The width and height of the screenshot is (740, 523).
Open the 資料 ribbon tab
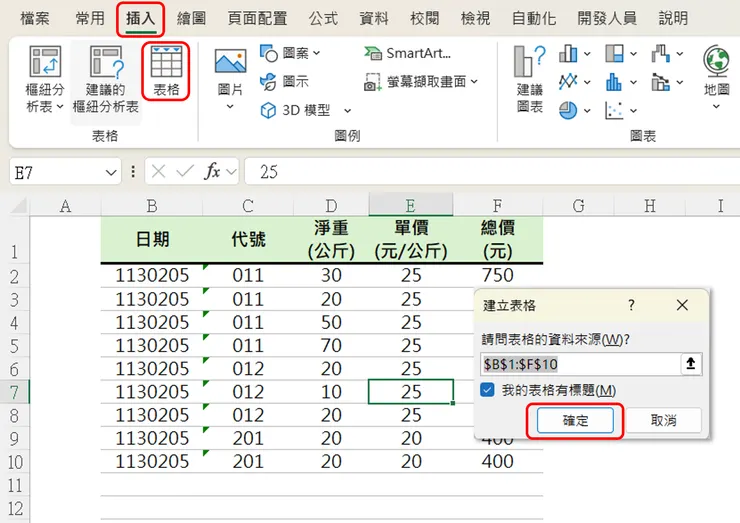374,18
